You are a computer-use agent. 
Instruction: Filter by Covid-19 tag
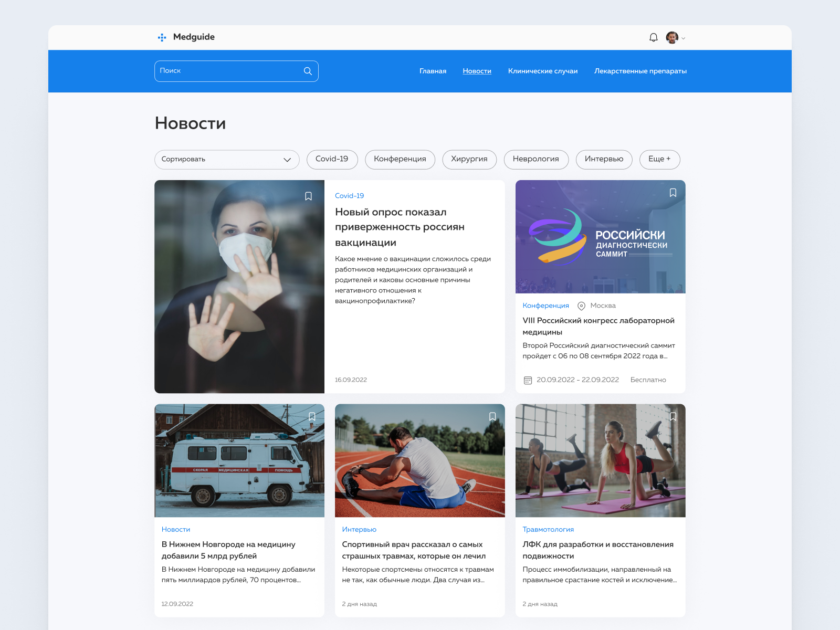tap(332, 160)
